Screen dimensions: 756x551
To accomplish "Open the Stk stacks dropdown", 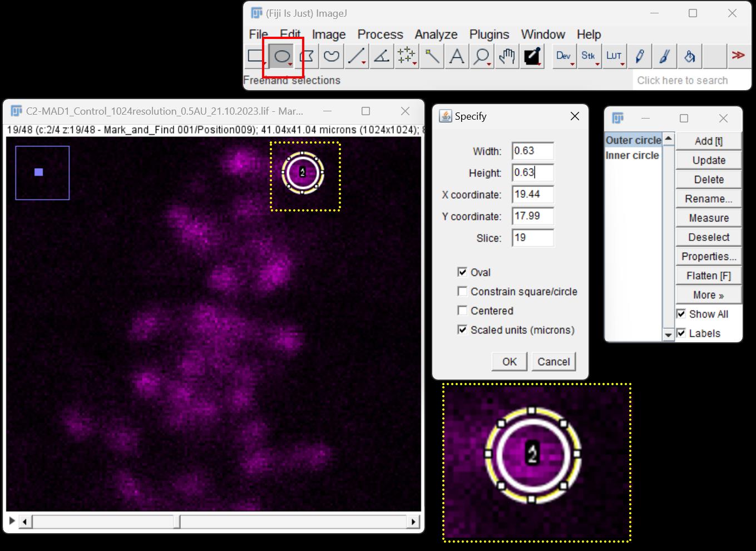I will coord(589,56).
